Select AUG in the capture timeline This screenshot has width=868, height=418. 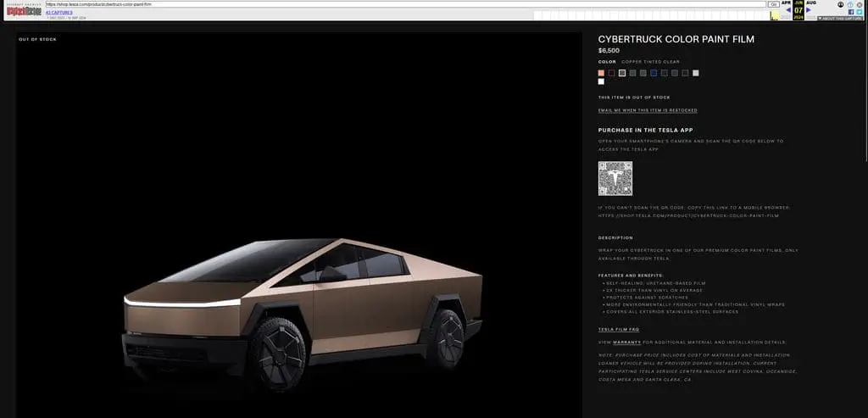coord(811,3)
